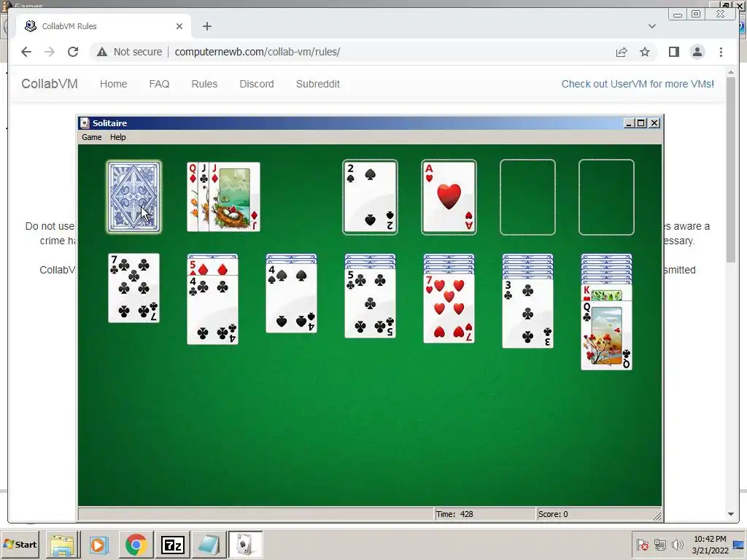Switch to Chrome in the taskbar
The image size is (747, 560).
(x=136, y=545)
